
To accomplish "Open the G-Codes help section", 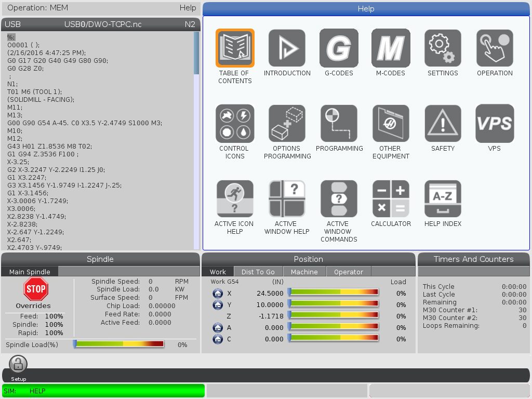I will [339, 48].
